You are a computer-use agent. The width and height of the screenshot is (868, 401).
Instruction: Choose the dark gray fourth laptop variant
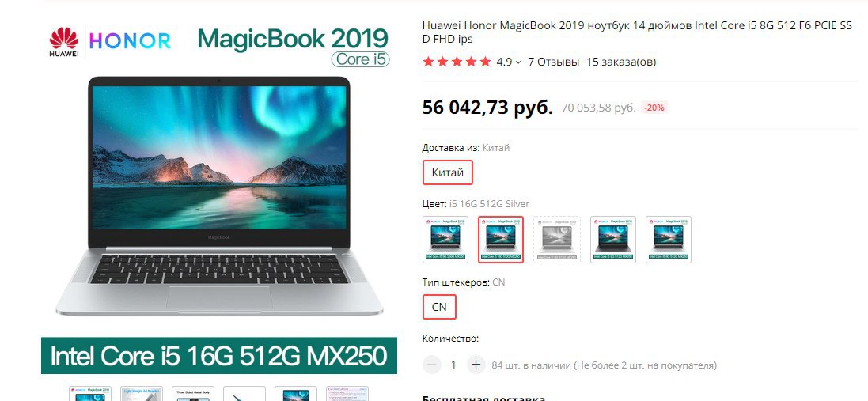tap(612, 239)
